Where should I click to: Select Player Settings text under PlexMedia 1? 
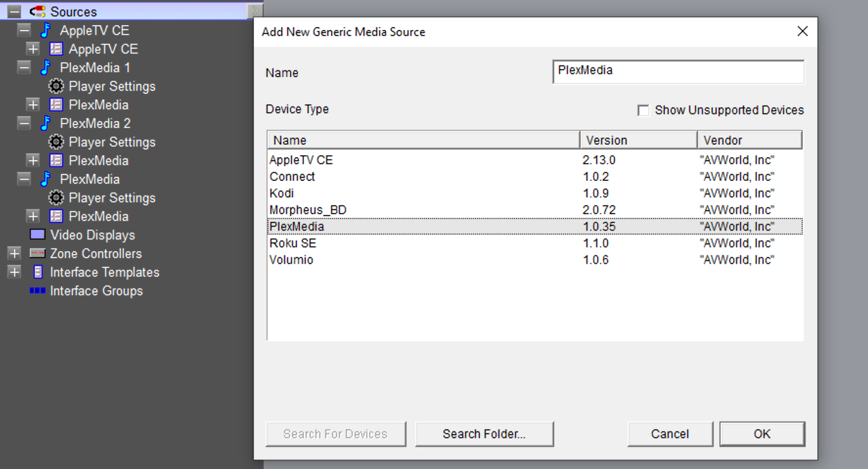pyautogui.click(x=112, y=86)
